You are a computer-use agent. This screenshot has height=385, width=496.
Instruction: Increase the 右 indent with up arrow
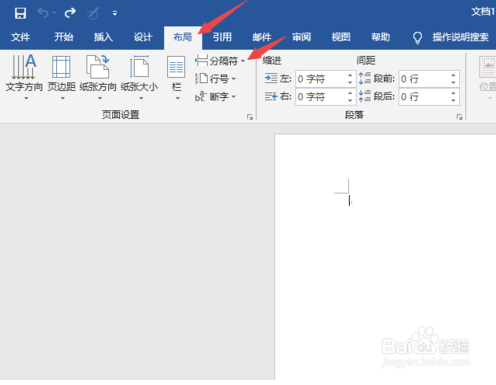click(350, 93)
